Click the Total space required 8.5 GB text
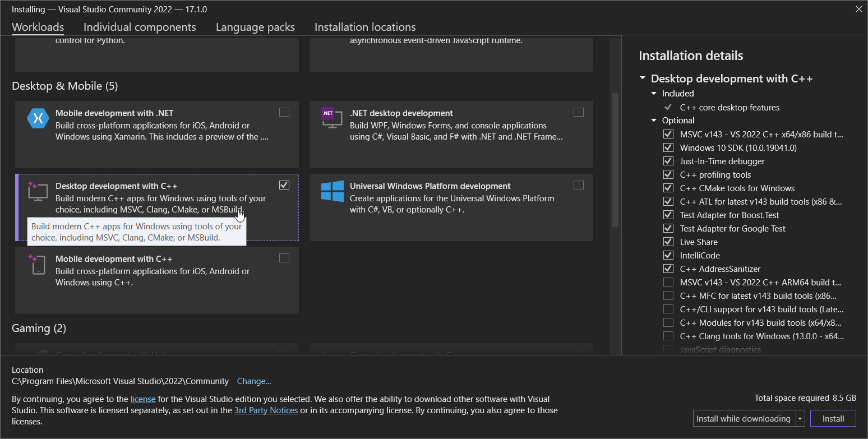Image resolution: width=868 pixels, height=439 pixels. (x=805, y=398)
